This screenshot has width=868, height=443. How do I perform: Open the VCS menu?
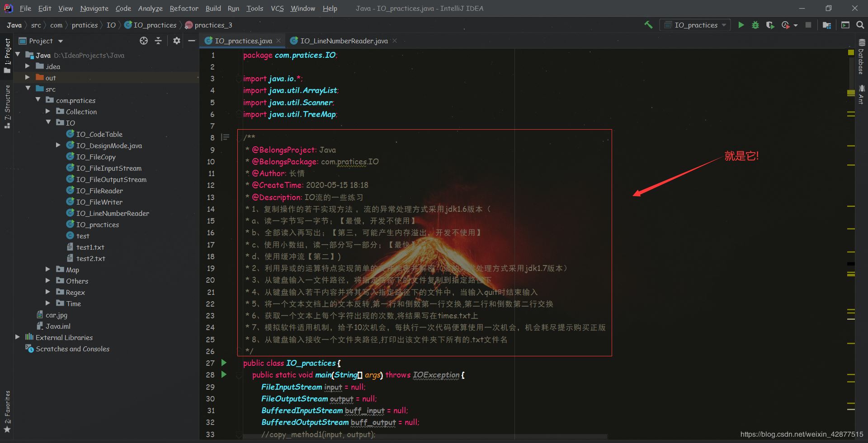277,8
